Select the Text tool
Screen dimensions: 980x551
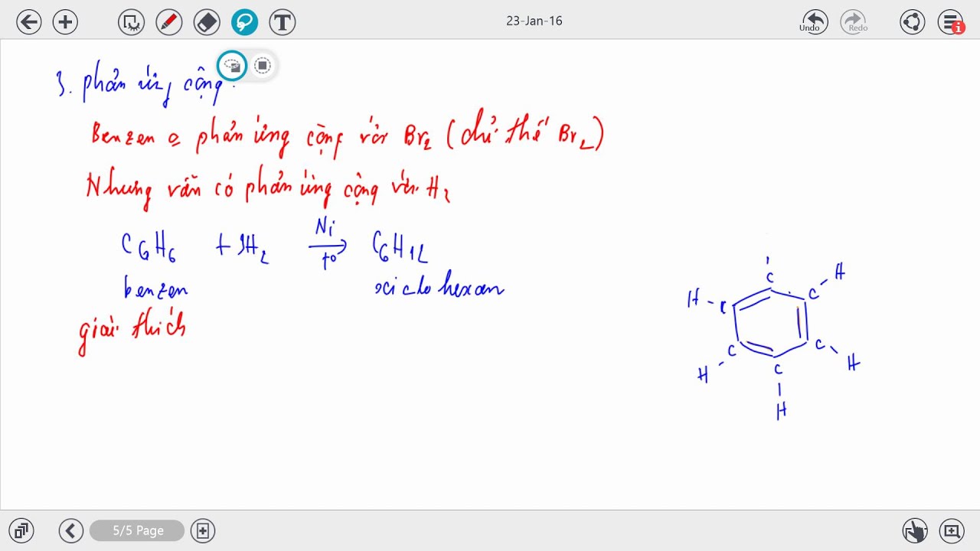pos(283,22)
